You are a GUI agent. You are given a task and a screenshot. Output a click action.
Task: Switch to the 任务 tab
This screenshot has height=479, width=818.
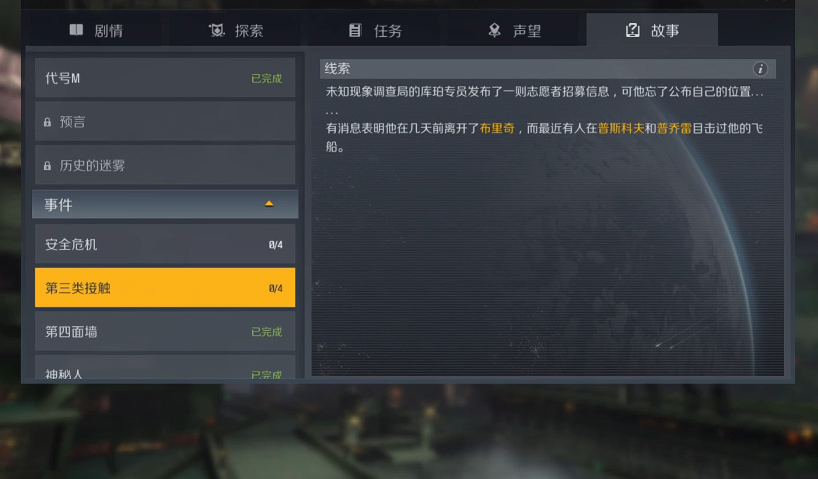tap(375, 30)
